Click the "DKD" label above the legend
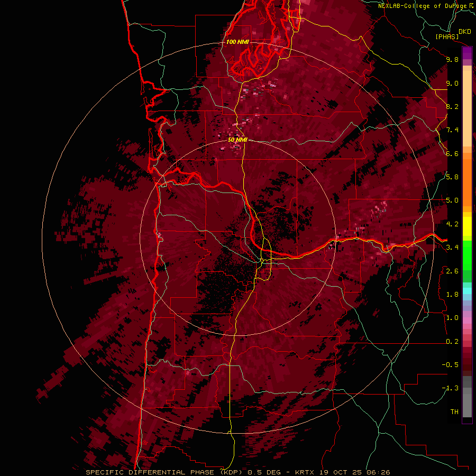 point(464,31)
